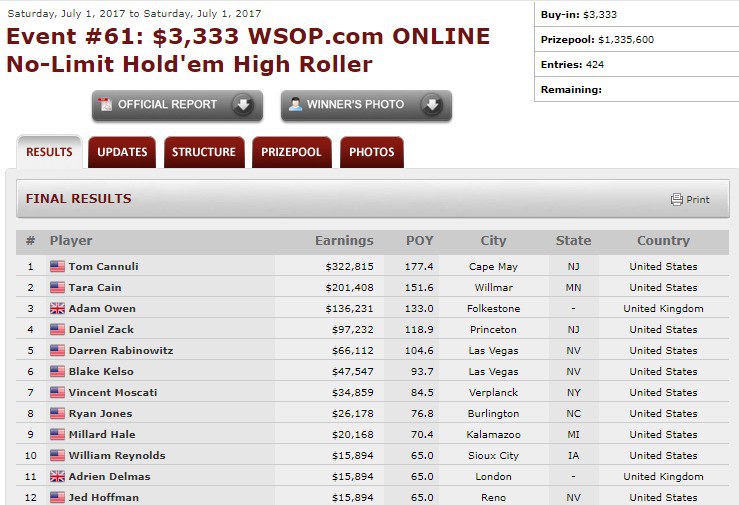Viewport: 739px width, 505px height.
Task: Click Ryan Jones's flag icon
Action: pos(57,414)
